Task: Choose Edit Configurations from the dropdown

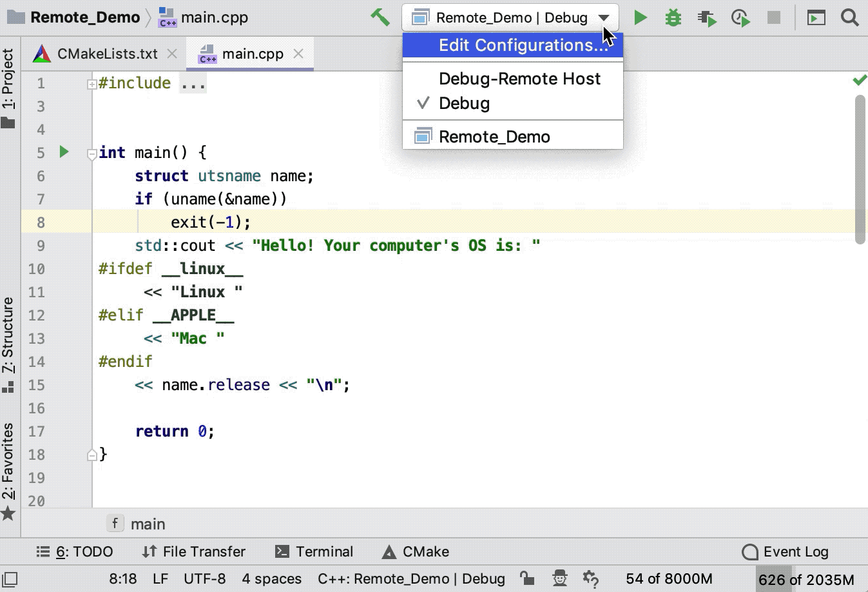Action: coord(524,45)
